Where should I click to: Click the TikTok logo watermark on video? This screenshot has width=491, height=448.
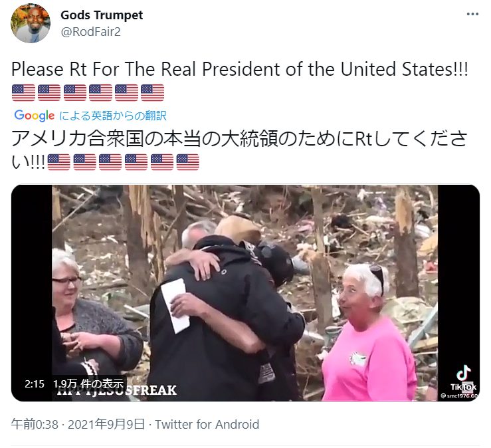pos(464,378)
